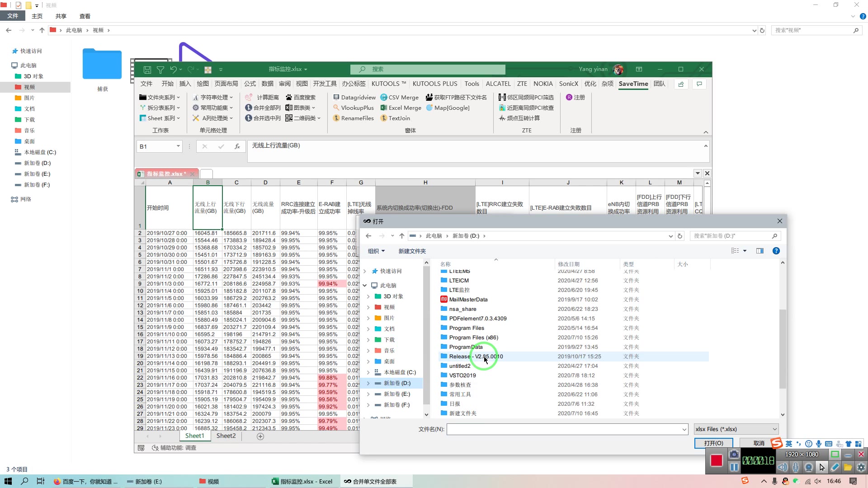Screen dimensions: 868x488
Task: Click the file list vertical scrollbar
Action: tap(783, 348)
